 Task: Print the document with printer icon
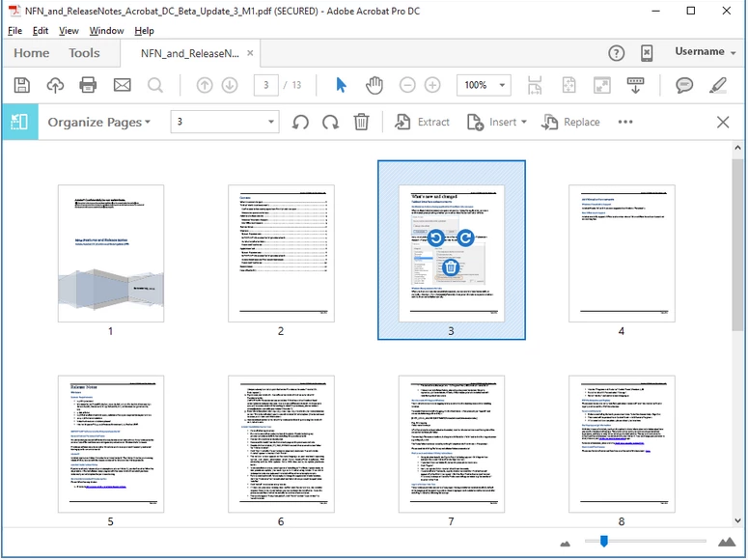click(x=88, y=85)
